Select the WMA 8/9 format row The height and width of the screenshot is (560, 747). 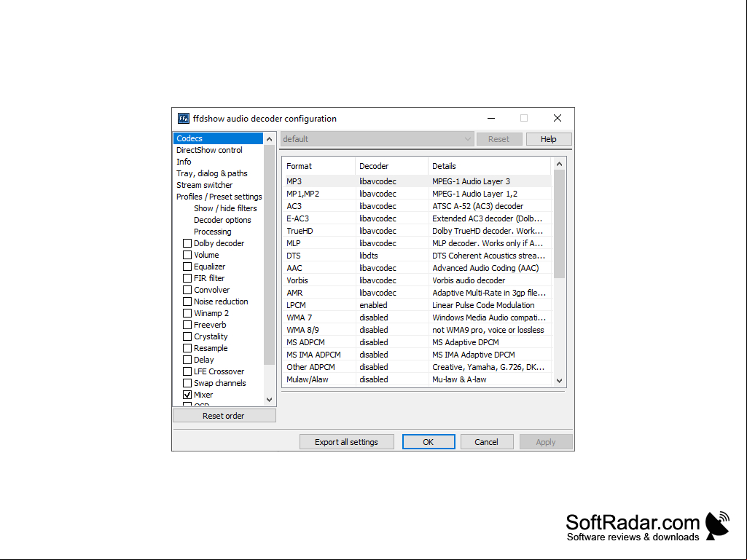417,330
